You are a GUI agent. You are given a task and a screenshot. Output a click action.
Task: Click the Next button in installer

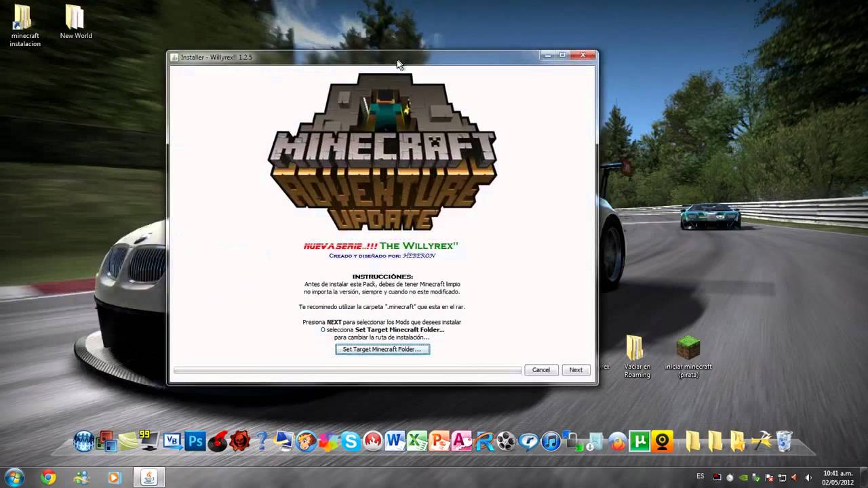coord(576,369)
